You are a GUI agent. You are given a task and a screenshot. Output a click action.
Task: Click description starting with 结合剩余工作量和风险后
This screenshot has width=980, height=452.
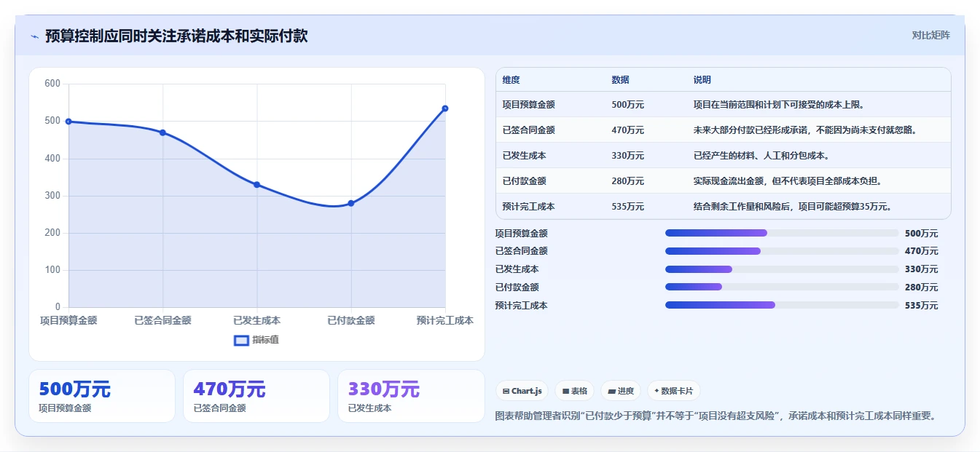click(793, 207)
